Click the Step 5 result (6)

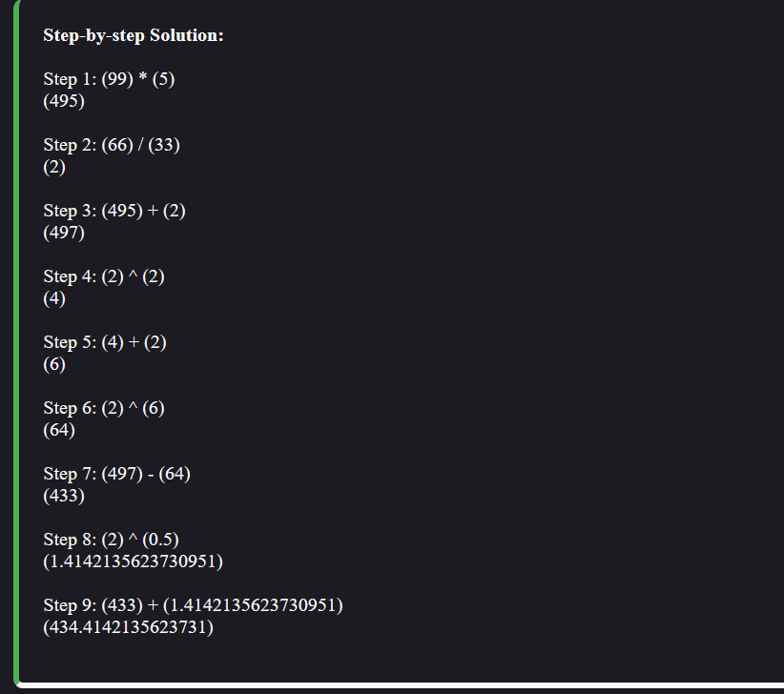(x=54, y=364)
